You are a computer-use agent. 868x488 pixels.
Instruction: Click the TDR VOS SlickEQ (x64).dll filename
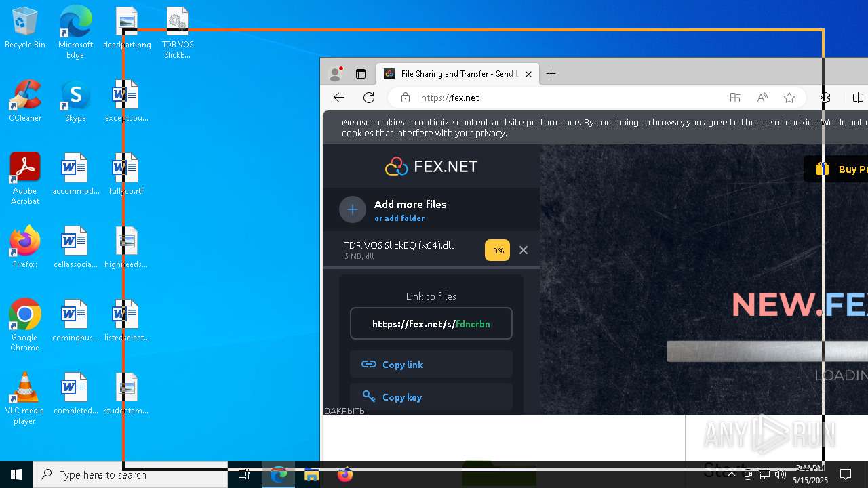[399, 245]
